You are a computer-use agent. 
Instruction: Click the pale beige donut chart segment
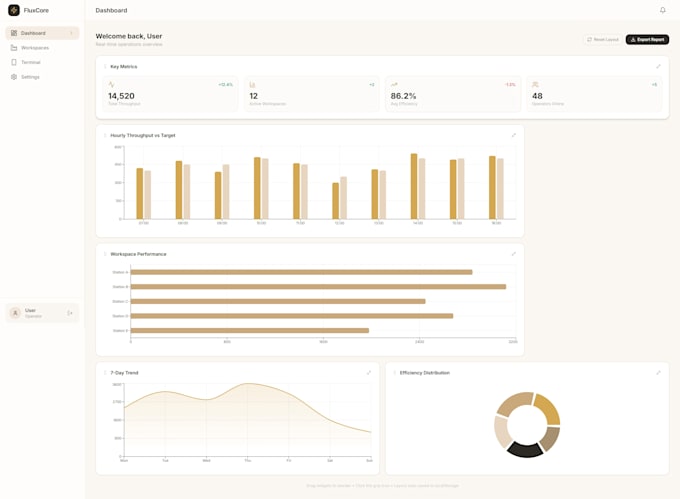(x=502, y=432)
